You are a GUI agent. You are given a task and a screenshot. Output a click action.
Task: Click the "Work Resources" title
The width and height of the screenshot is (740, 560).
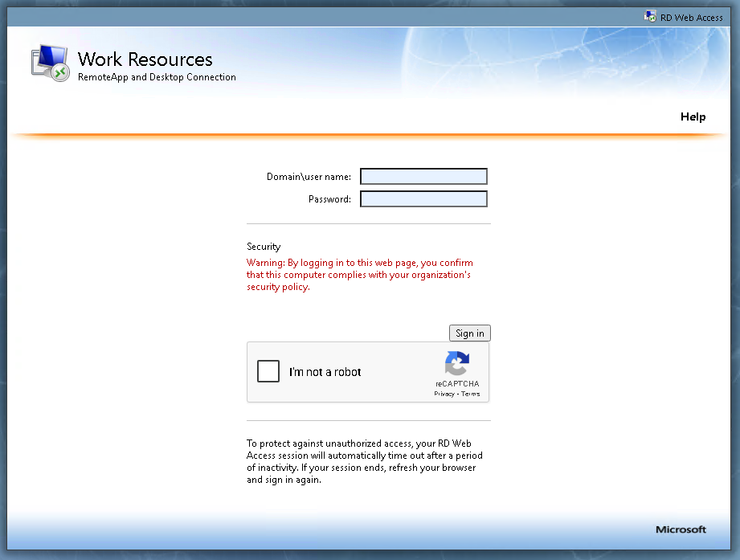(x=145, y=59)
